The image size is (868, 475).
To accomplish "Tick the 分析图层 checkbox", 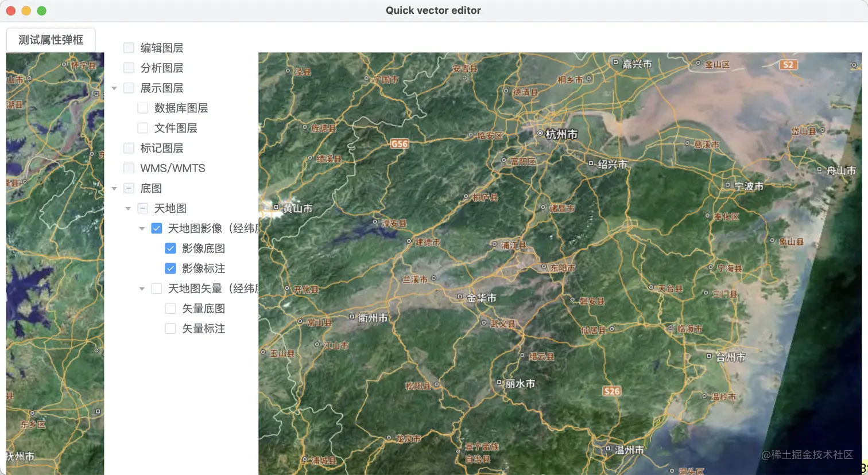I will [129, 68].
